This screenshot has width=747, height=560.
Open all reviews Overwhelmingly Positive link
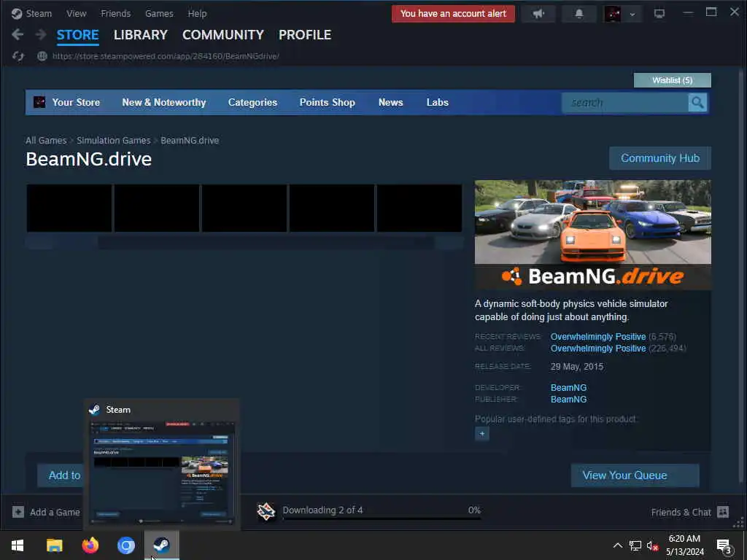click(598, 349)
